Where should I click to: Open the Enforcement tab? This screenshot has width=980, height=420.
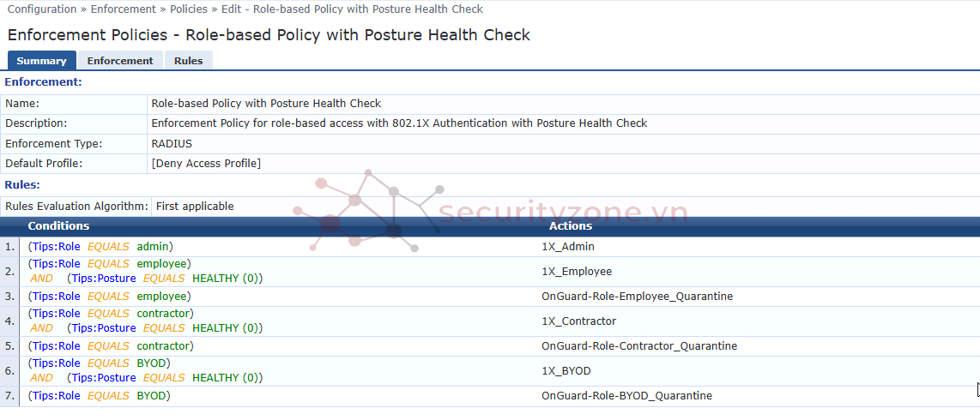pos(120,61)
